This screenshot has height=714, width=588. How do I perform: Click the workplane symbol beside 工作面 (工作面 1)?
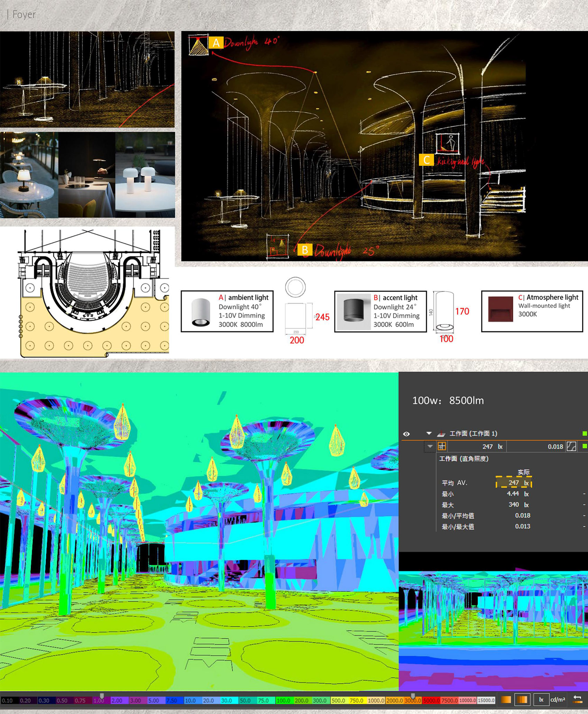442,434
